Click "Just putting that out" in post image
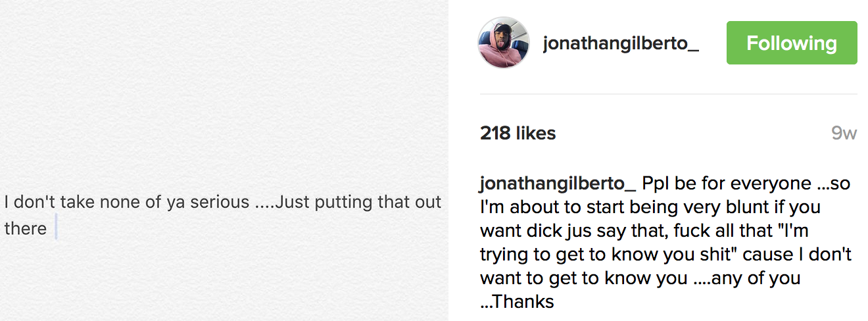This screenshot has width=868, height=321. (358, 202)
